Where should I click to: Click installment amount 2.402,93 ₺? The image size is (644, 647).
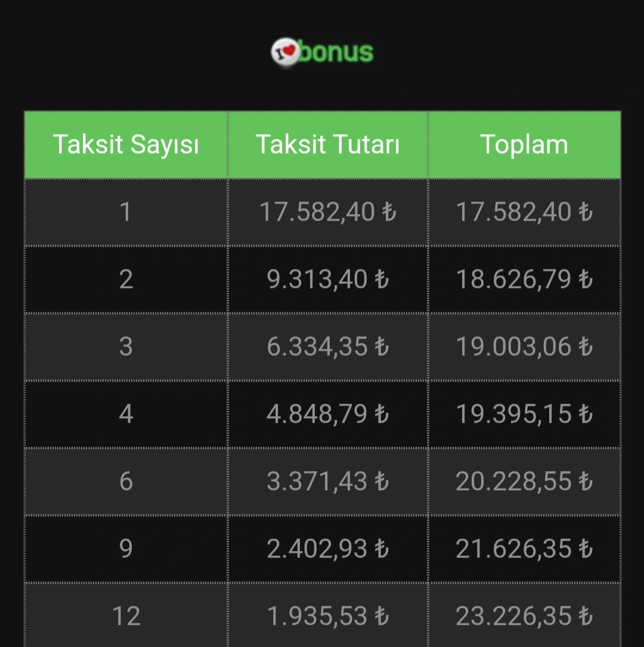(x=327, y=549)
